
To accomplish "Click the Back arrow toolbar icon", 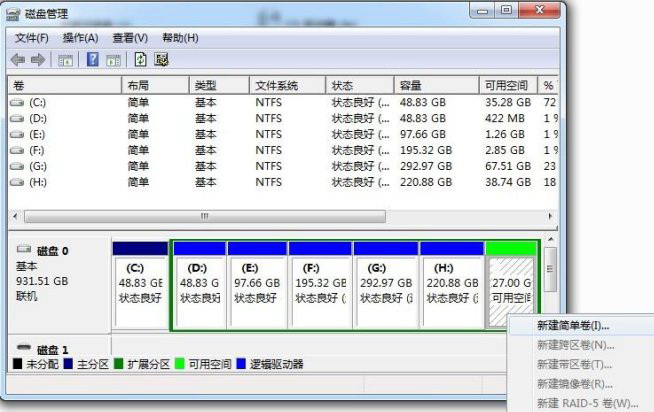I will [x=17, y=60].
